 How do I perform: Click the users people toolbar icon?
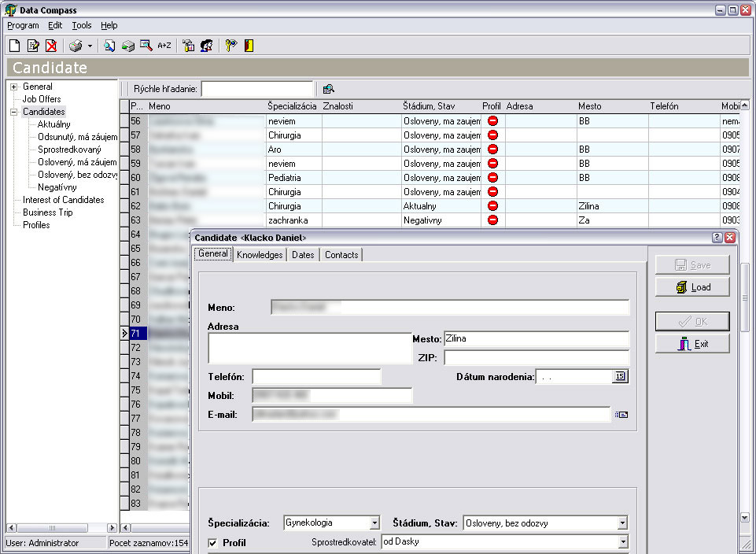point(207,46)
